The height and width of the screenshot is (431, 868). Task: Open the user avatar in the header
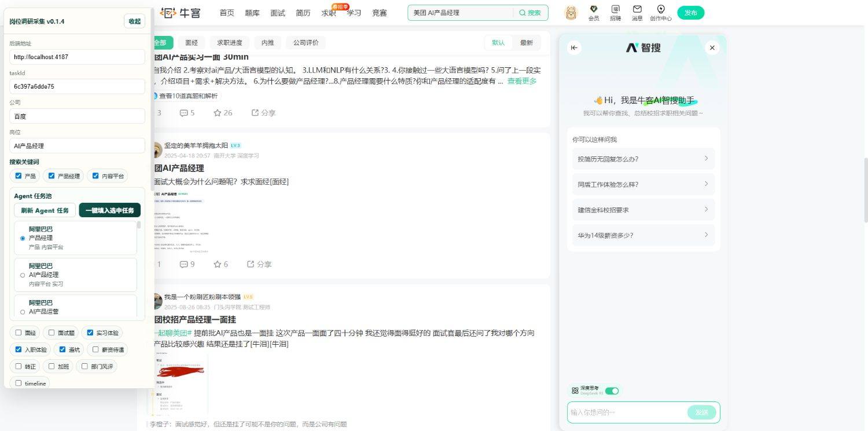click(x=571, y=12)
